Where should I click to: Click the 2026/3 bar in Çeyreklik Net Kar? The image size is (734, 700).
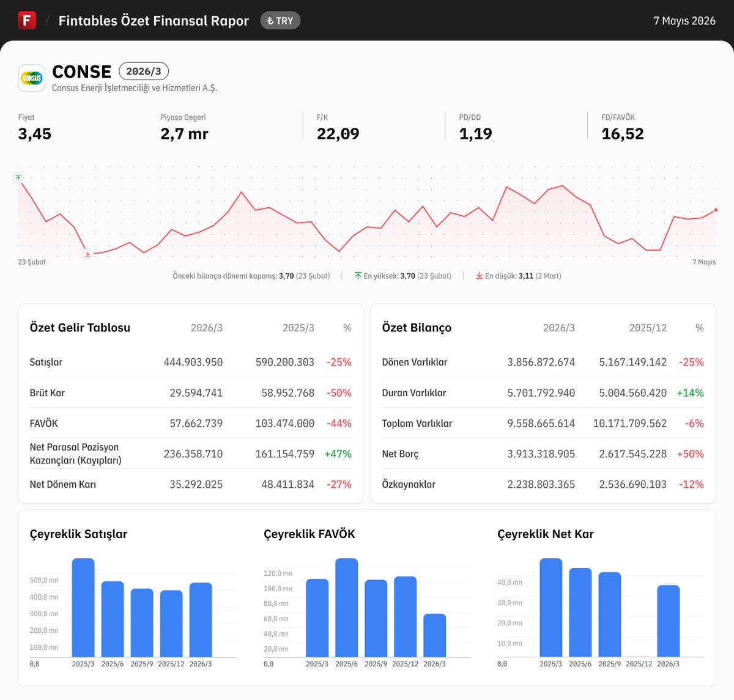pos(669,621)
